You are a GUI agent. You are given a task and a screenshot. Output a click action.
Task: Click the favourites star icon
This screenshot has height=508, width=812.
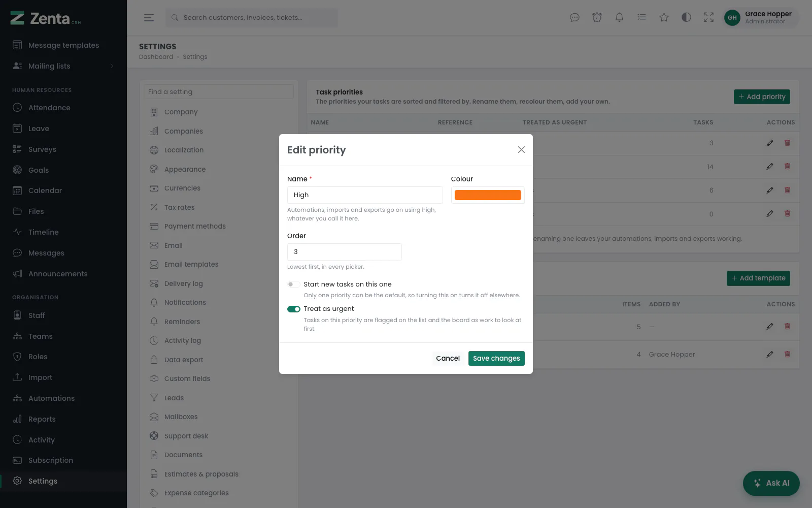pyautogui.click(x=664, y=18)
